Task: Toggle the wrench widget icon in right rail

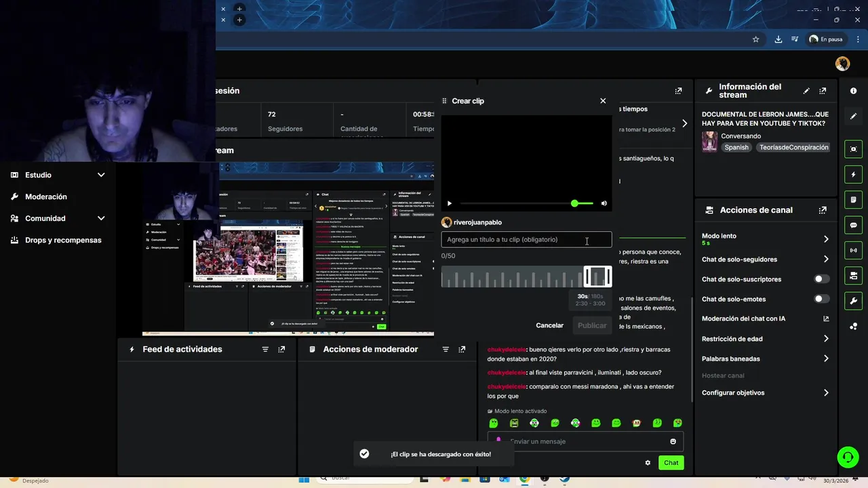Action: [x=853, y=301]
